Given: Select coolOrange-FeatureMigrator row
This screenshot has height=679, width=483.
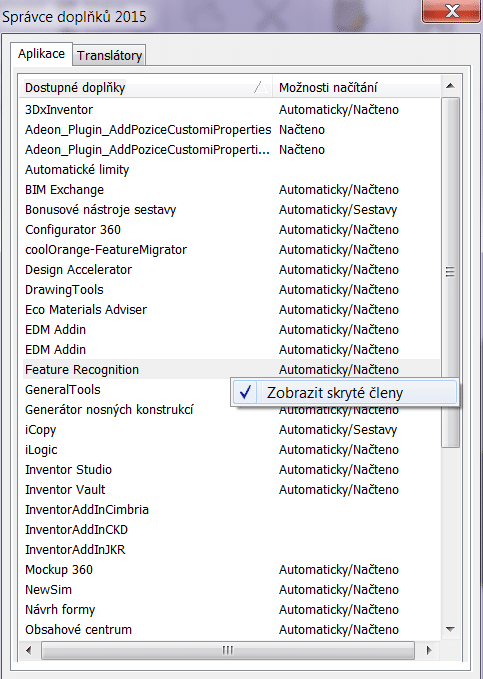Looking at the screenshot, I should point(230,249).
